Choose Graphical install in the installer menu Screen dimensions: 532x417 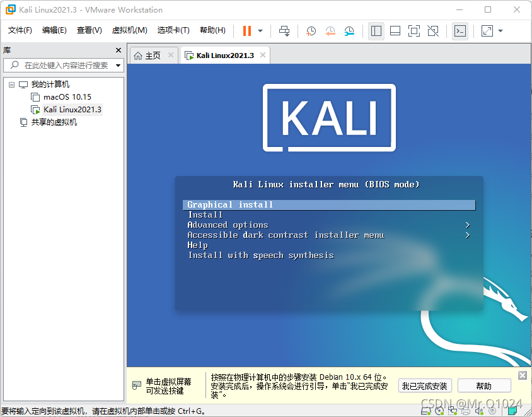[329, 205]
